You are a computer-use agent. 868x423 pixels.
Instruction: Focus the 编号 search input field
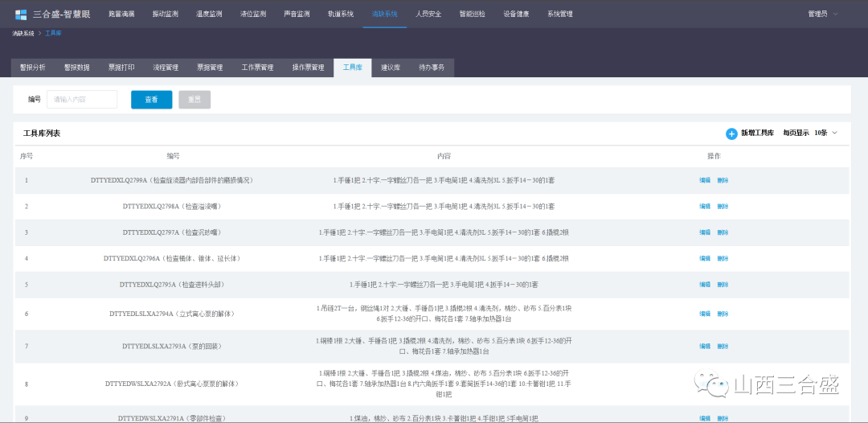82,100
